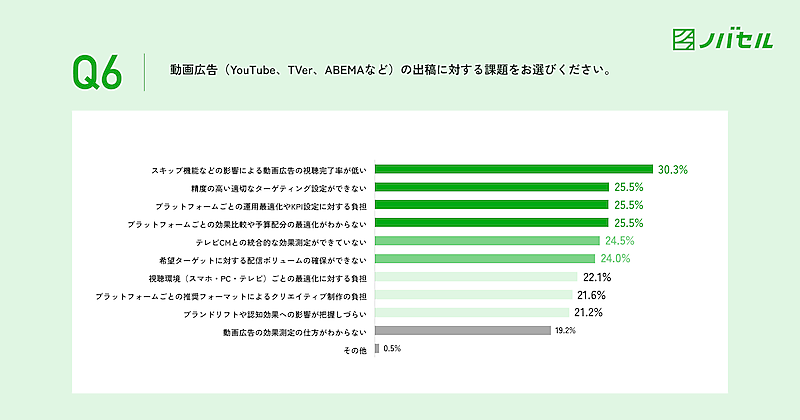Click the 30.3% bar for low completion rate
The image size is (800, 420).
tap(513, 169)
